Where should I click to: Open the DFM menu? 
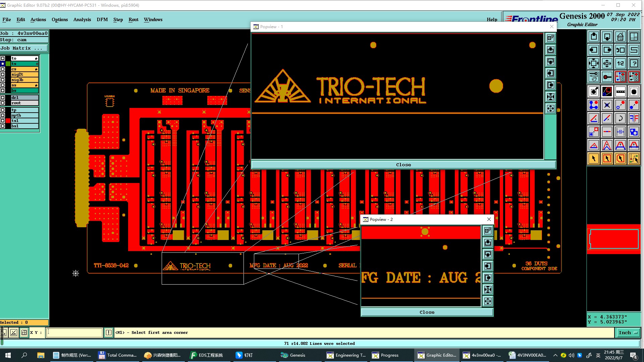coord(102,19)
